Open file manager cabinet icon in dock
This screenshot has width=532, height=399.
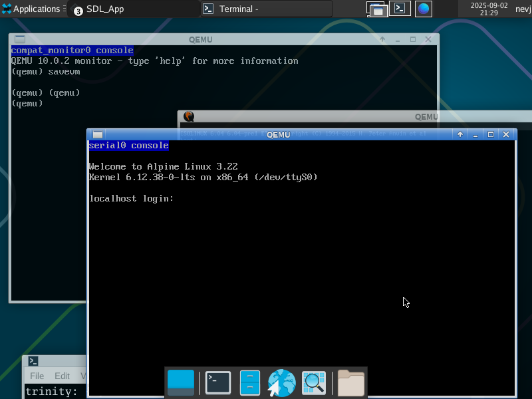pyautogui.click(x=250, y=383)
